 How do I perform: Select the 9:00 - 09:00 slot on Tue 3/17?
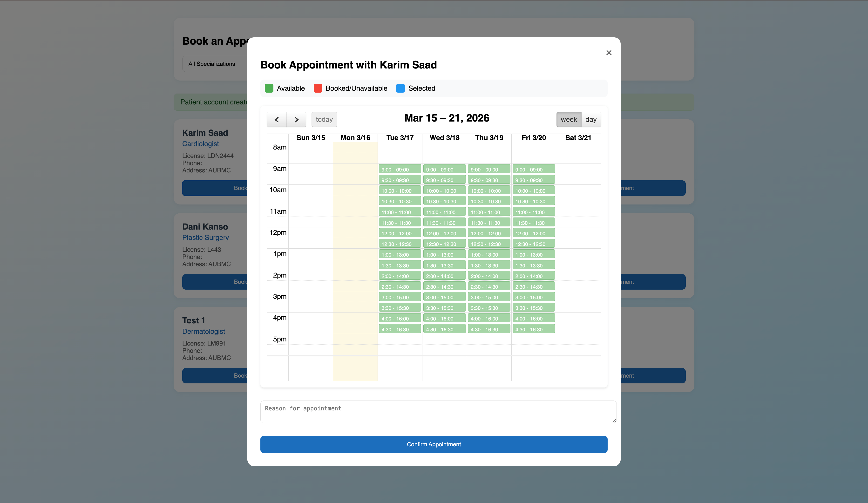pos(400,169)
